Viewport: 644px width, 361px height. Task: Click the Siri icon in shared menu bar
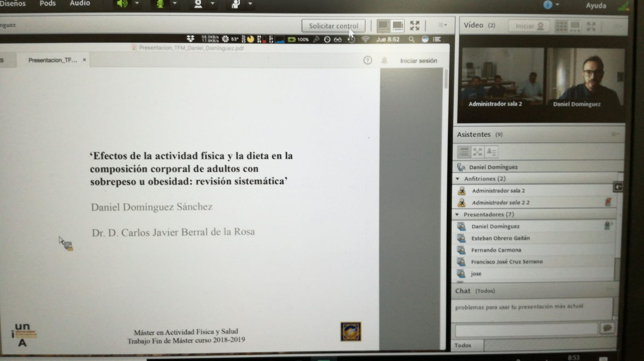[x=425, y=39]
